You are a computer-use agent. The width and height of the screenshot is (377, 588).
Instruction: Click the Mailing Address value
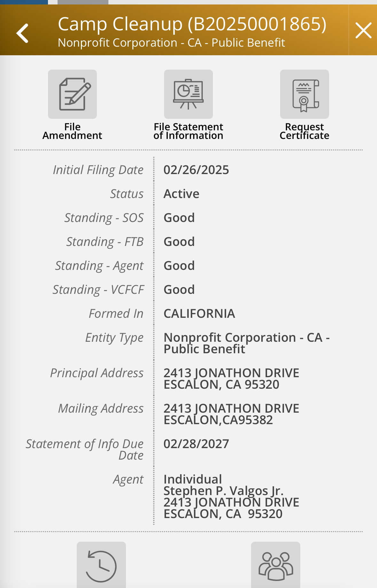(x=231, y=414)
